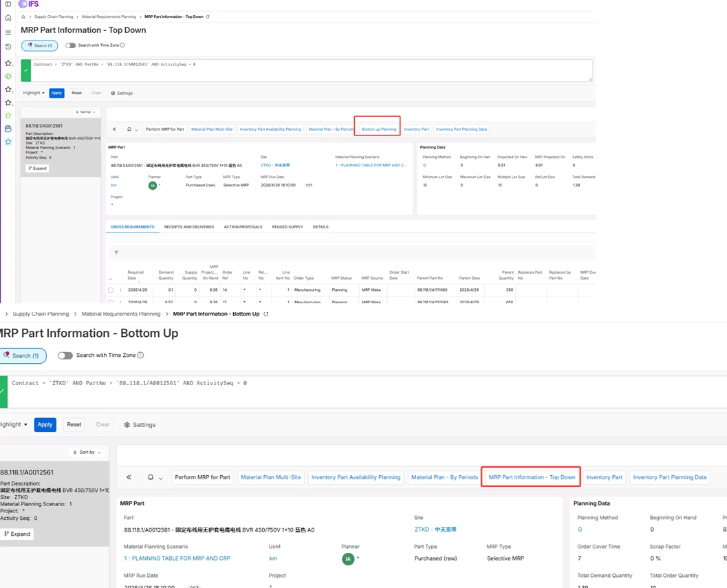Expand bell dropdown chevron on Top Down page
Screen dimensions: 727x588
[136, 130]
